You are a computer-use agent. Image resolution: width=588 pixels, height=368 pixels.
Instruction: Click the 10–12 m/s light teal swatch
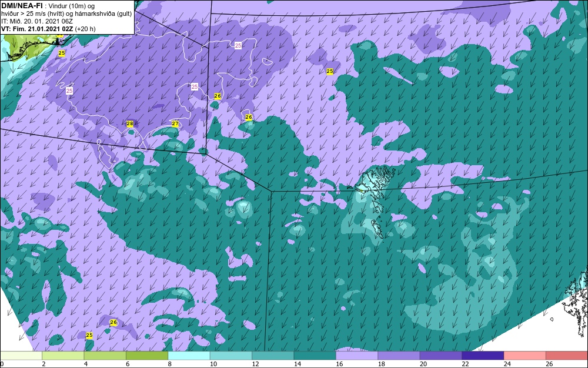coord(231,356)
